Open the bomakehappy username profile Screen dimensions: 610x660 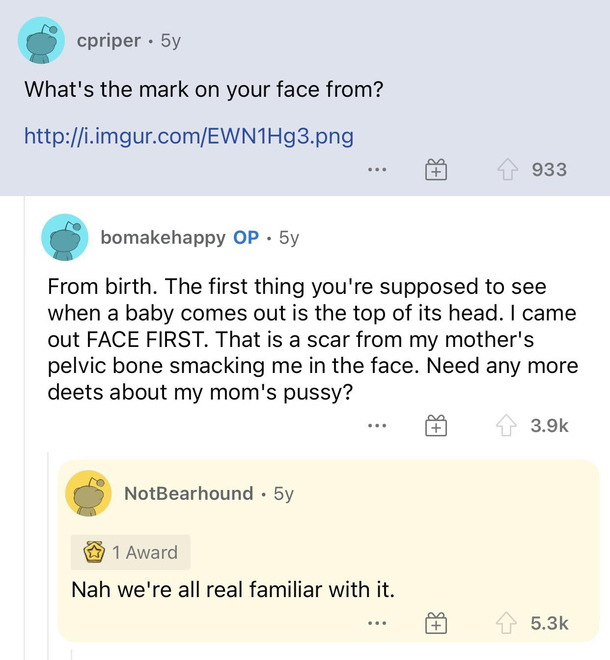click(163, 237)
